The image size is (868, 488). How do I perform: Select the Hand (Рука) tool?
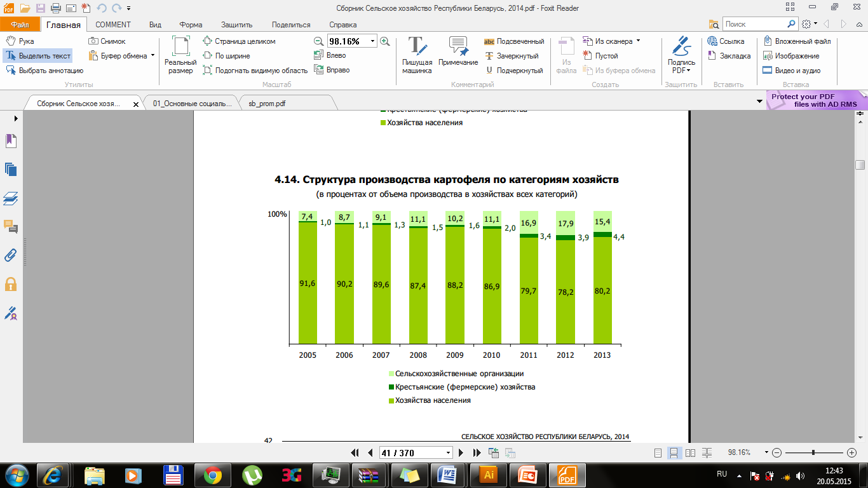(x=19, y=41)
